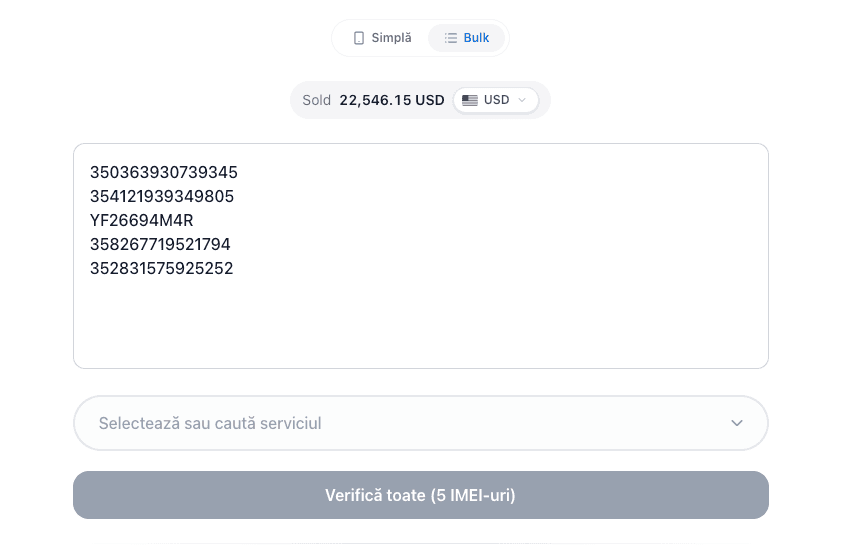Place cursor on IMEI 352831575925252 line
Viewport: 848px width, 557px height.
click(162, 269)
